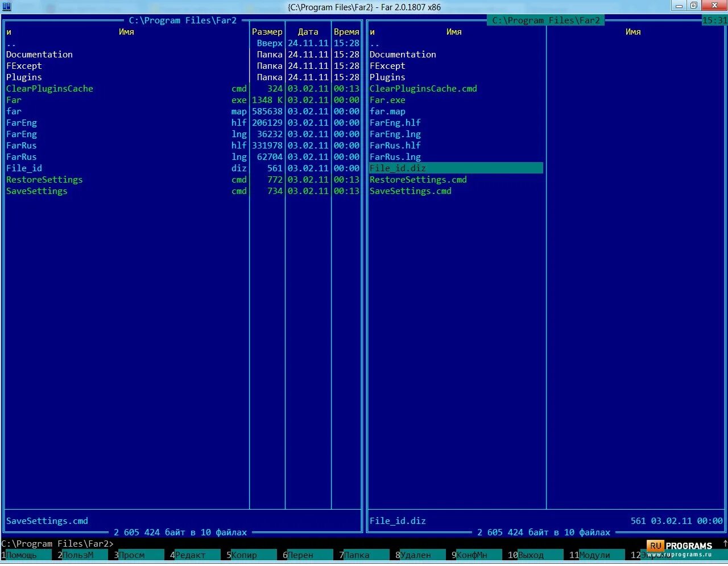Screen dimensions: 728x566
Task: Click size value 585638 of far.map
Action: [267, 111]
